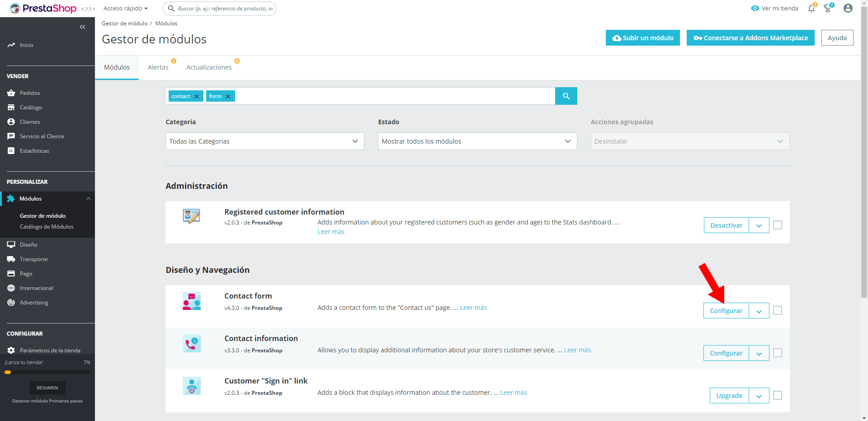Image resolution: width=868 pixels, height=421 pixels.
Task: Open the notifications bell icon
Action: (811, 8)
